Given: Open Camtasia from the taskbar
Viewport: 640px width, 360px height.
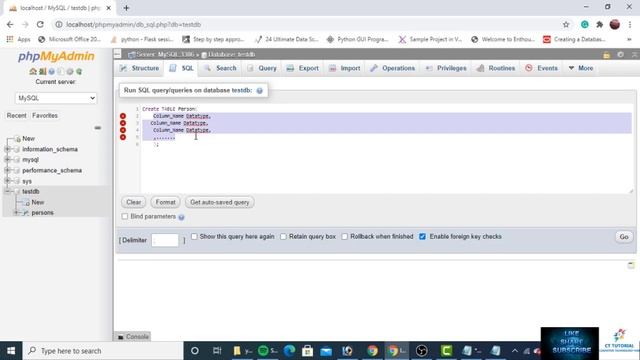Looking at the screenshot, I should [x=446, y=351].
